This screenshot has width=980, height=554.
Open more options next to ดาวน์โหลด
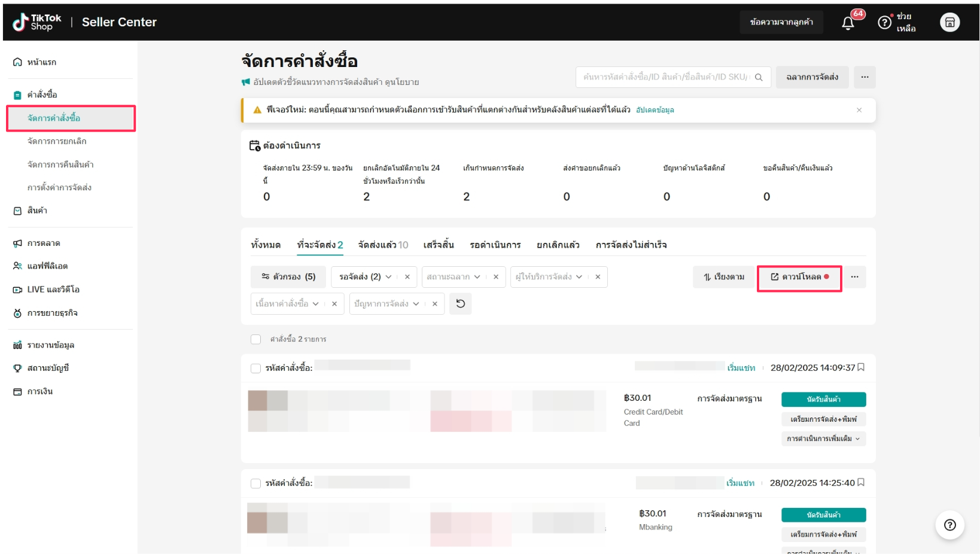coord(854,277)
